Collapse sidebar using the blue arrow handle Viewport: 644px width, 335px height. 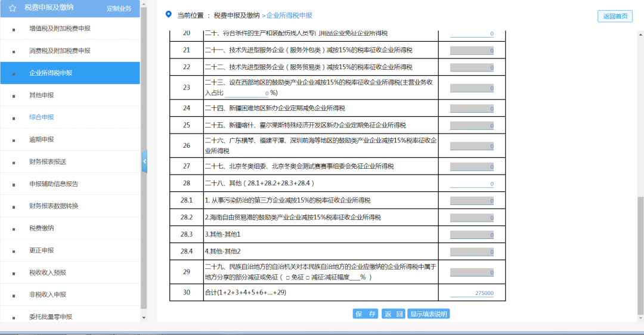(144, 162)
